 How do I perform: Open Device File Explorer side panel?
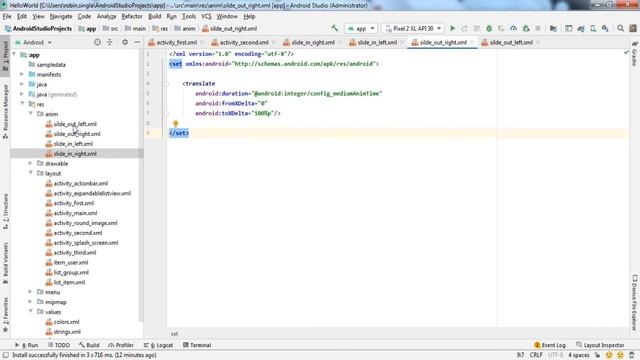[x=635, y=302]
